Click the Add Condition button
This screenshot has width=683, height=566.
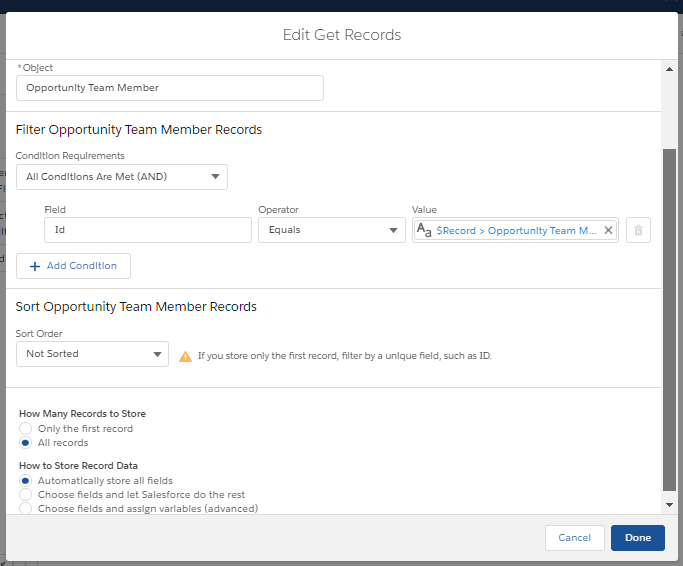point(73,266)
